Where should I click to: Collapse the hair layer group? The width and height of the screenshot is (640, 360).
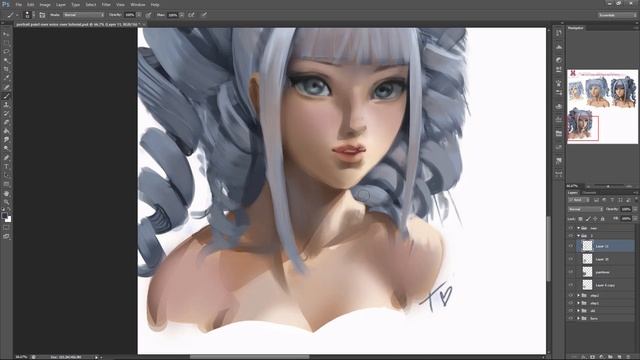pos(578,228)
